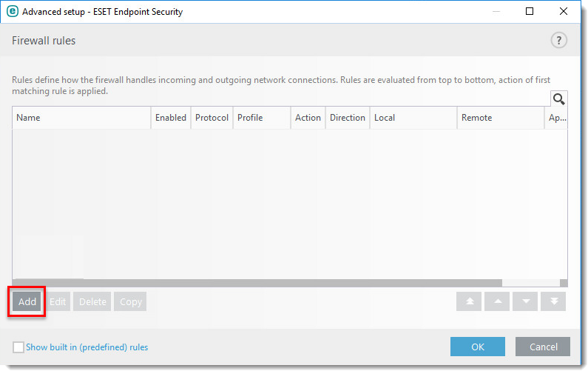Enable Show built in rules checkbox
This screenshot has width=588, height=371.
(18, 347)
